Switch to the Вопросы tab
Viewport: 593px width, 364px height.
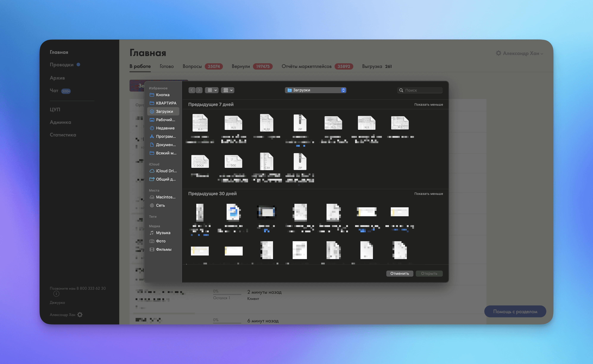click(192, 66)
